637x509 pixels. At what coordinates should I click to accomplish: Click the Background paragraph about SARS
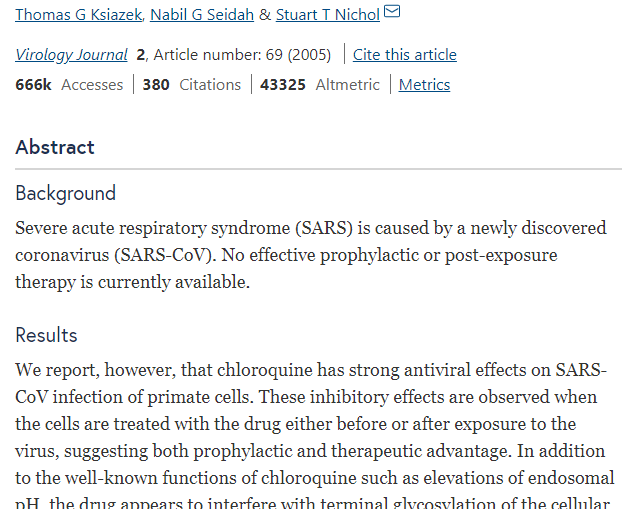pyautogui.click(x=311, y=255)
